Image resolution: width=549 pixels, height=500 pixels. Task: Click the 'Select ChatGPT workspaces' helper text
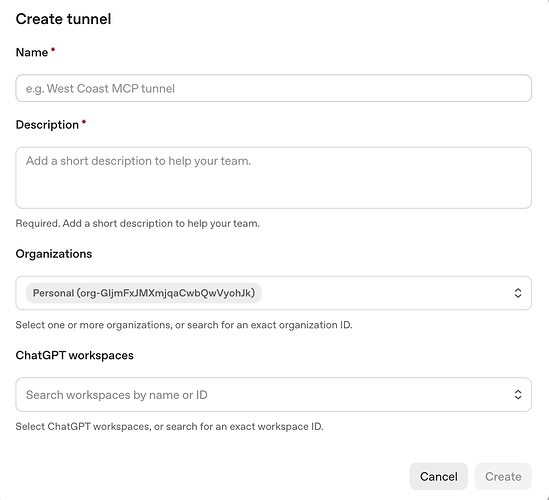169,426
